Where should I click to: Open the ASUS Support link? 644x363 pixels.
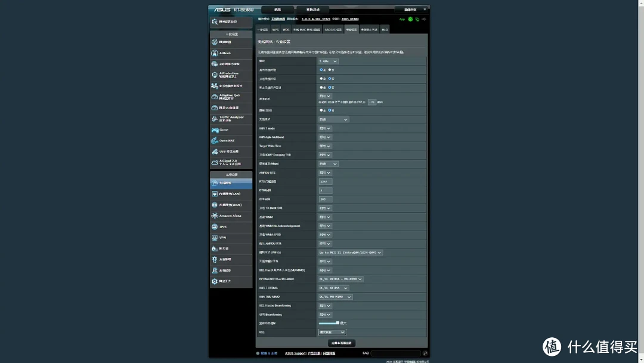coord(295,353)
